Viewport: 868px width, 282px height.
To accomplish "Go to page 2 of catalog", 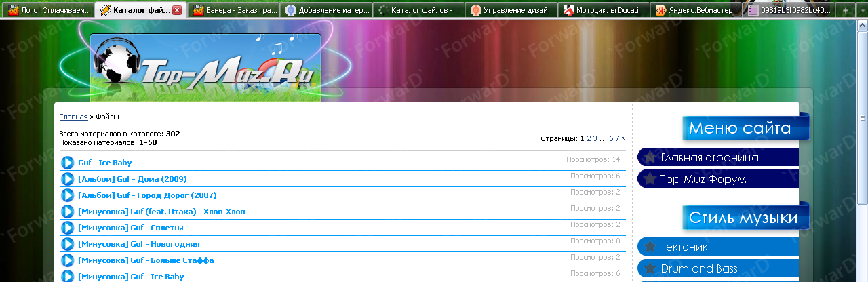I will coord(589,138).
